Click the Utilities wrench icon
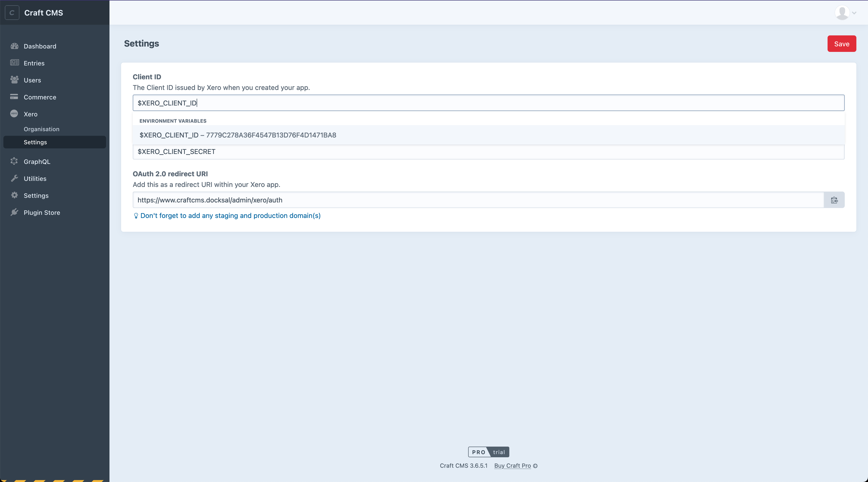This screenshot has width=868, height=482. (14, 178)
